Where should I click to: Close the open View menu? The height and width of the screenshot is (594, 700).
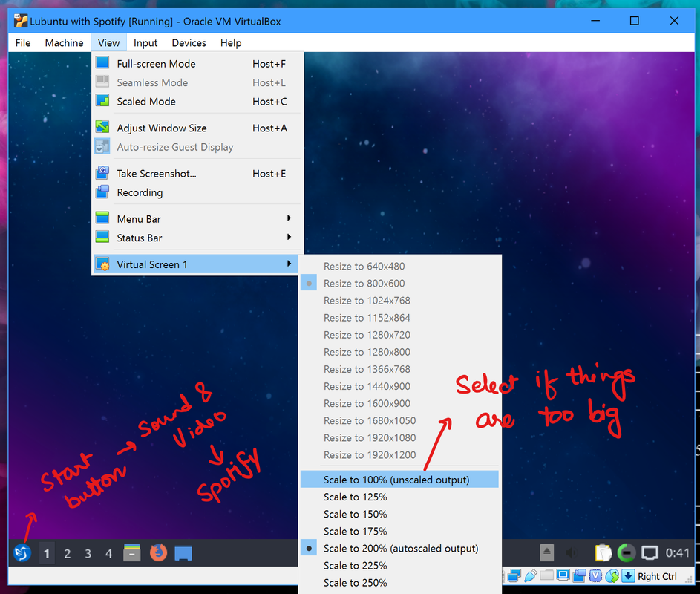pyautogui.click(x=108, y=42)
